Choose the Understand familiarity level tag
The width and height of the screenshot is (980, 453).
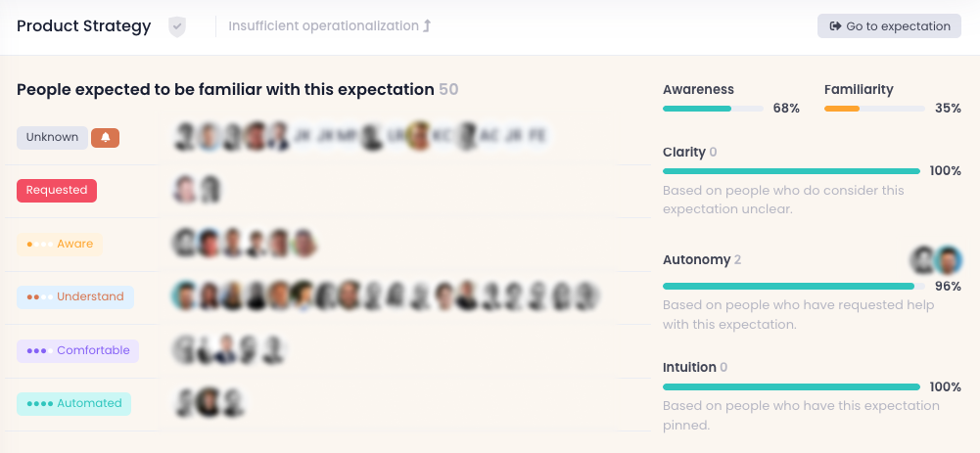75,296
